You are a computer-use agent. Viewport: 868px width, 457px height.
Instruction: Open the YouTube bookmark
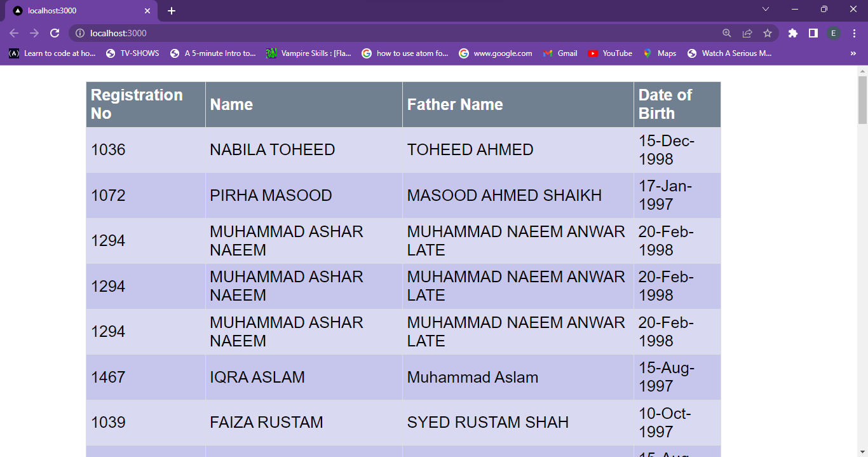pyautogui.click(x=610, y=53)
